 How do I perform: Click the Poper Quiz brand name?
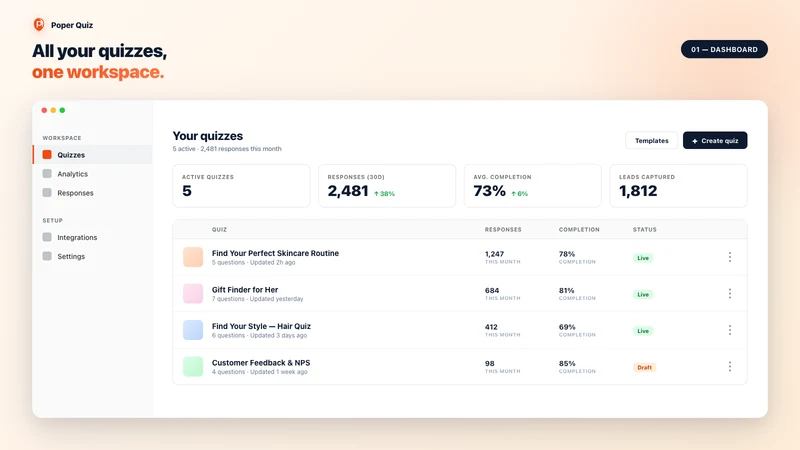(72, 25)
